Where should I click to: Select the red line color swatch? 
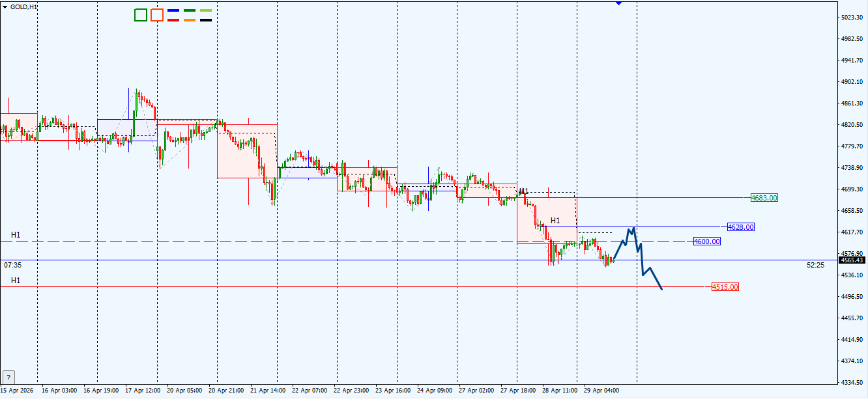[173, 20]
